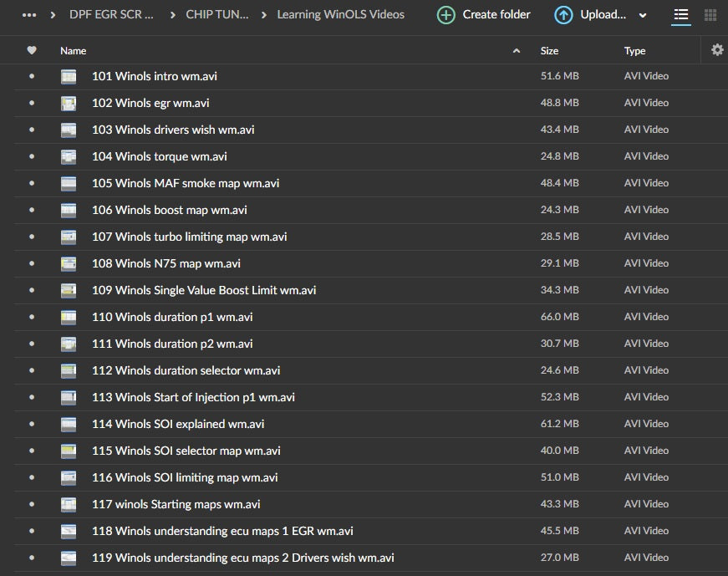
Task: Sort files by Size column
Action: coord(549,51)
